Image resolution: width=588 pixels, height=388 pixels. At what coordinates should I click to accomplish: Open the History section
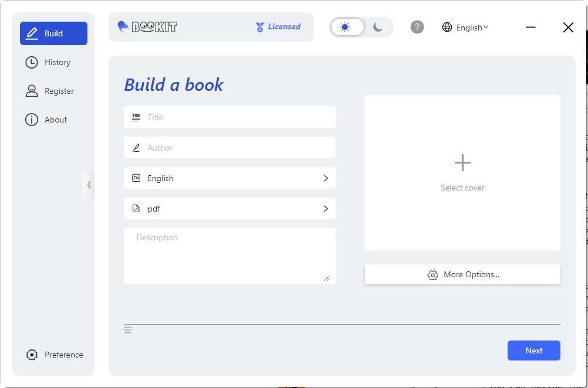click(48, 62)
